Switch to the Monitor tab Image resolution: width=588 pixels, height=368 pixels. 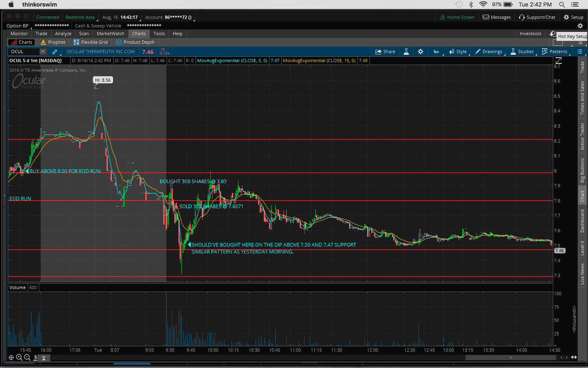coord(19,34)
